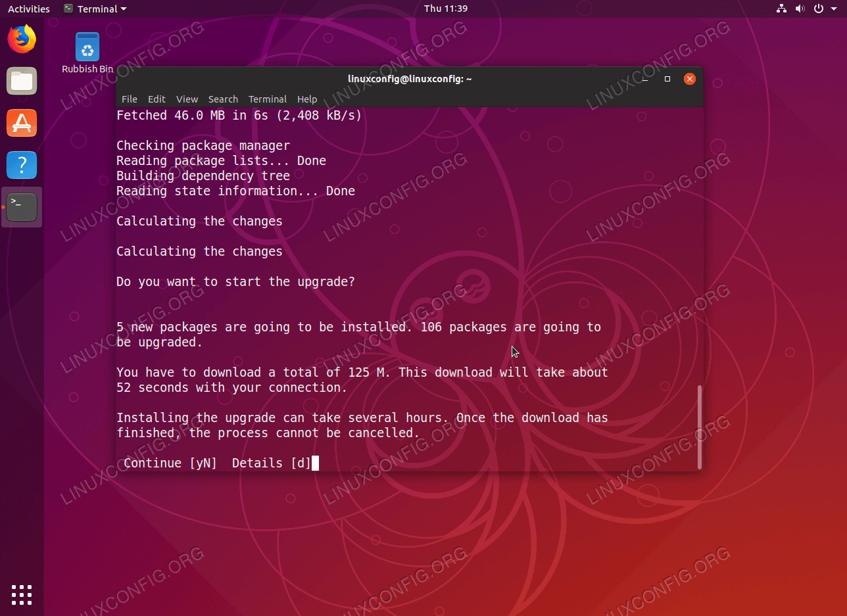Expand the Terminal app menu in top bar
Screen dimensions: 847x616
pyautogui.click(x=95, y=9)
